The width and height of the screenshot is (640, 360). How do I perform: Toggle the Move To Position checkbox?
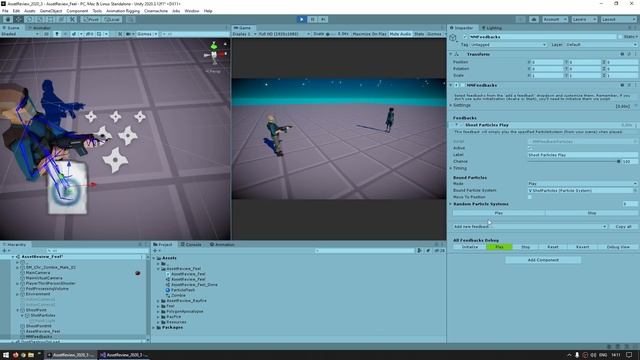pyautogui.click(x=530, y=197)
